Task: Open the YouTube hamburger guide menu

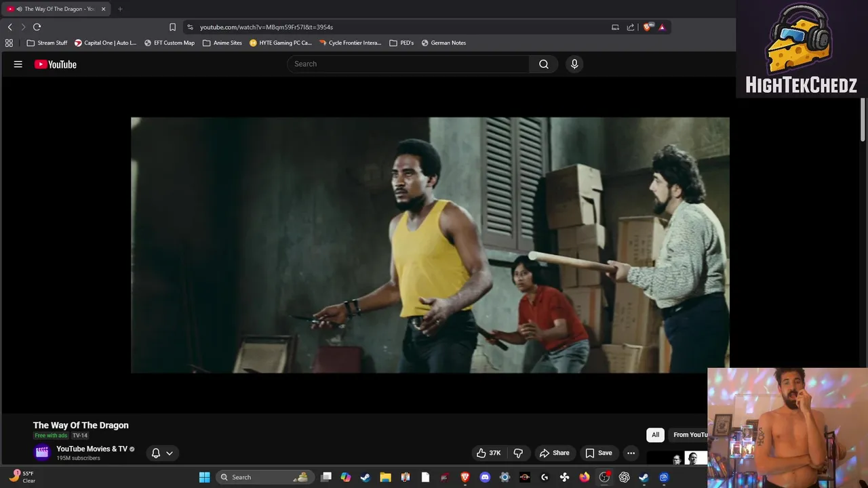Action: coord(18,64)
